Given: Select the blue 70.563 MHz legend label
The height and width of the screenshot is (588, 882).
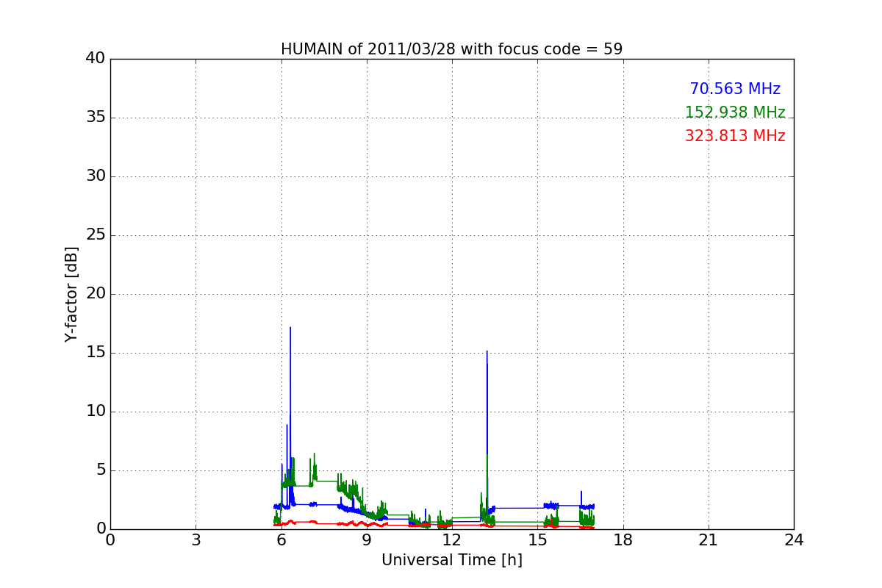Looking at the screenshot, I should point(735,89).
